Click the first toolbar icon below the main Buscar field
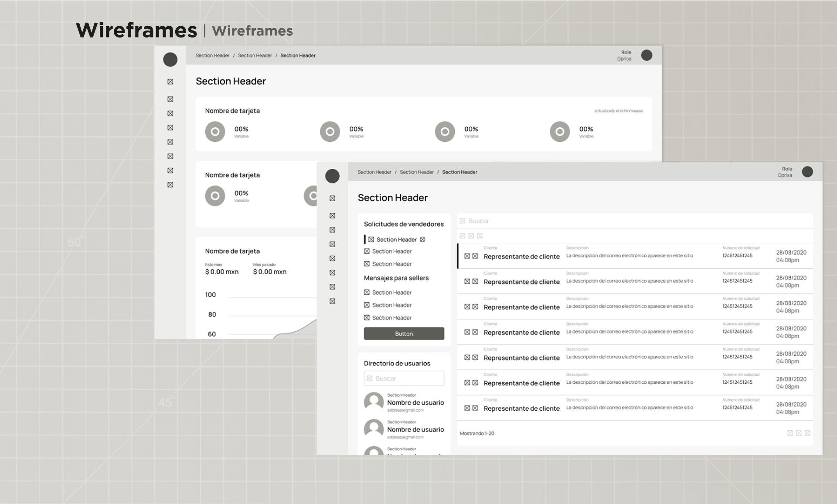The width and height of the screenshot is (837, 504). (x=463, y=236)
